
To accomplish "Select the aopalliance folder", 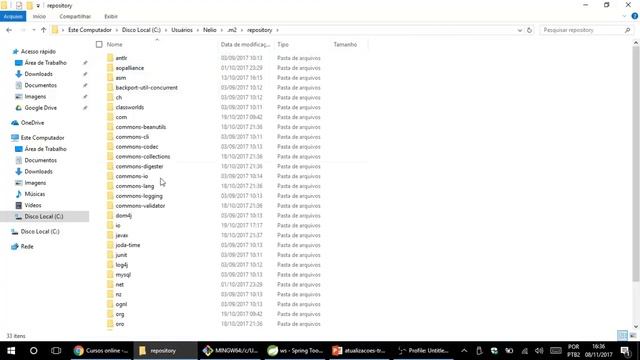I will point(129,68).
